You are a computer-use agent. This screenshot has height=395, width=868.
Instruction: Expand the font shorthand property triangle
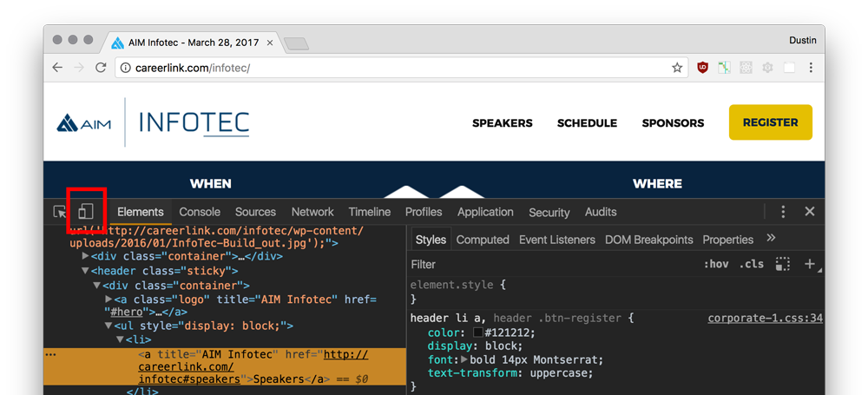(x=465, y=359)
